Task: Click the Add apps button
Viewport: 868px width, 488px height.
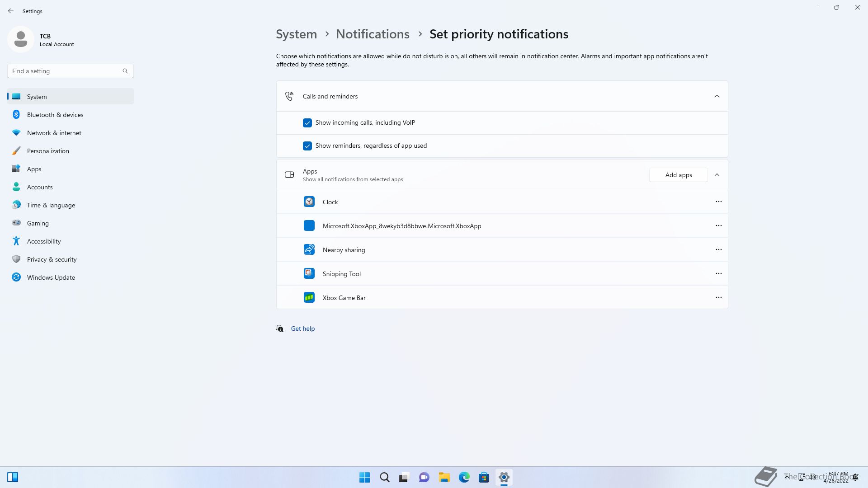Action: tap(678, 175)
